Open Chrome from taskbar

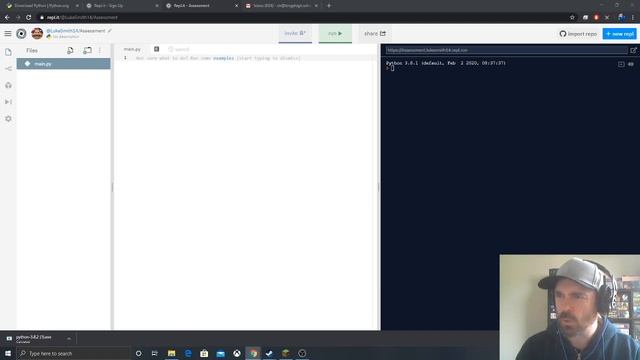click(253, 353)
